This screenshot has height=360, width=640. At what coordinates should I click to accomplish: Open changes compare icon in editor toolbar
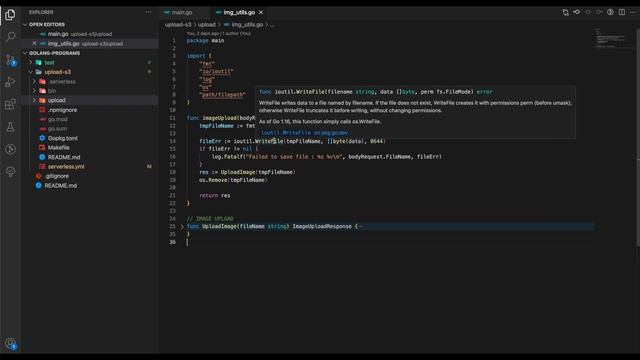(565, 12)
